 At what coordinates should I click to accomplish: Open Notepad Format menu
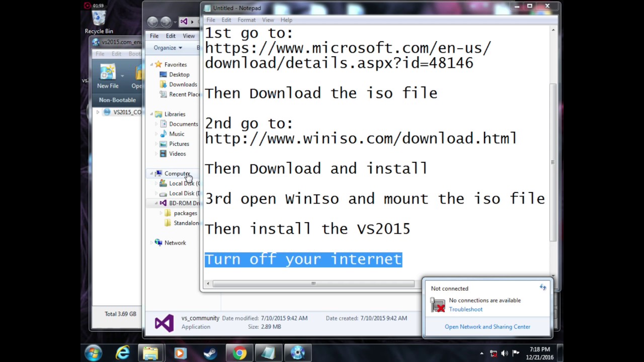(247, 20)
